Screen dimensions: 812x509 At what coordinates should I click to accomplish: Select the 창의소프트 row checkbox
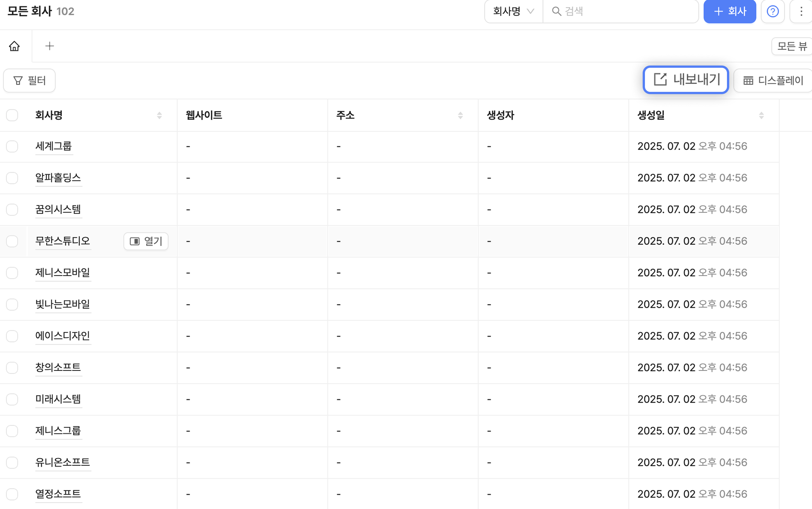point(12,368)
